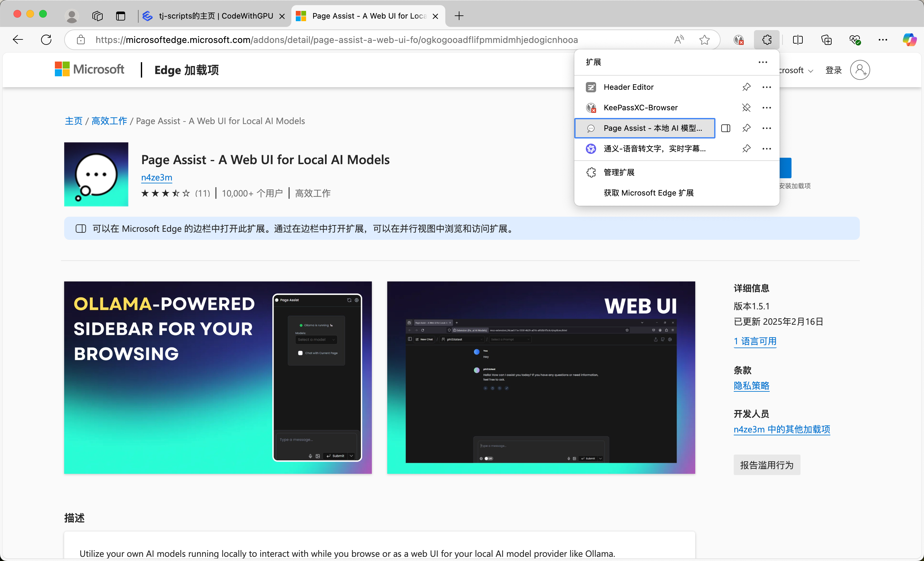Click the sign-in user avatar icon
This screenshot has width=924, height=561.
[x=860, y=70]
